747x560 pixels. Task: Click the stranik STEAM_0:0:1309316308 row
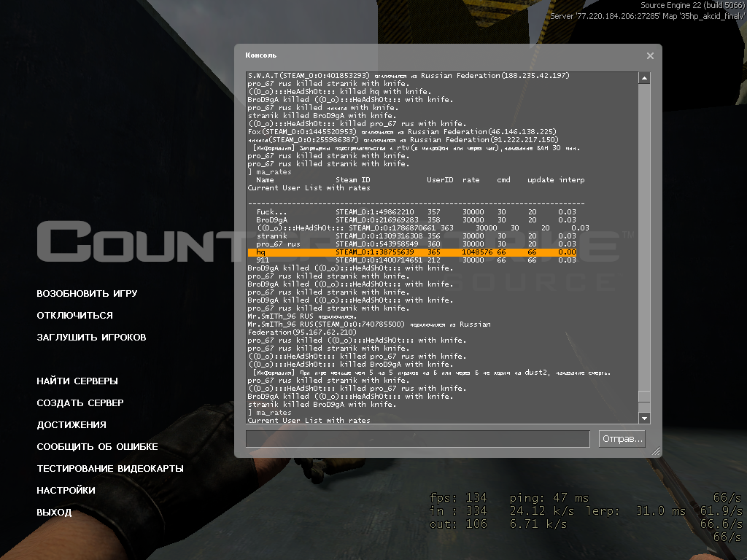tap(416, 236)
